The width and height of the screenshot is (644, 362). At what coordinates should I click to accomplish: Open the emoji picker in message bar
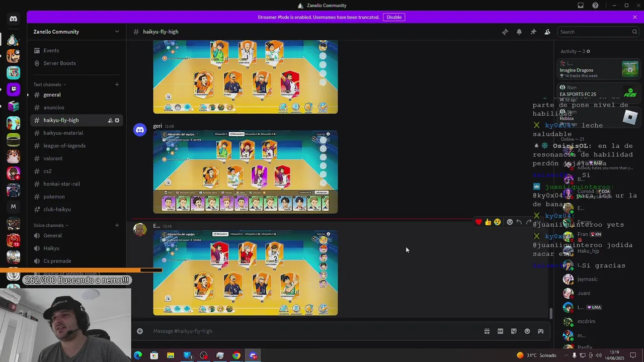[527, 331]
